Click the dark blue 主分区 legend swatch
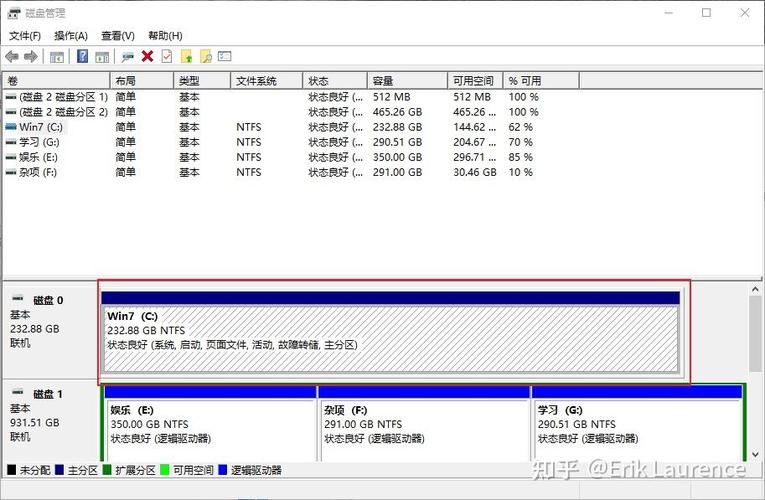The image size is (765, 500). tap(60, 470)
